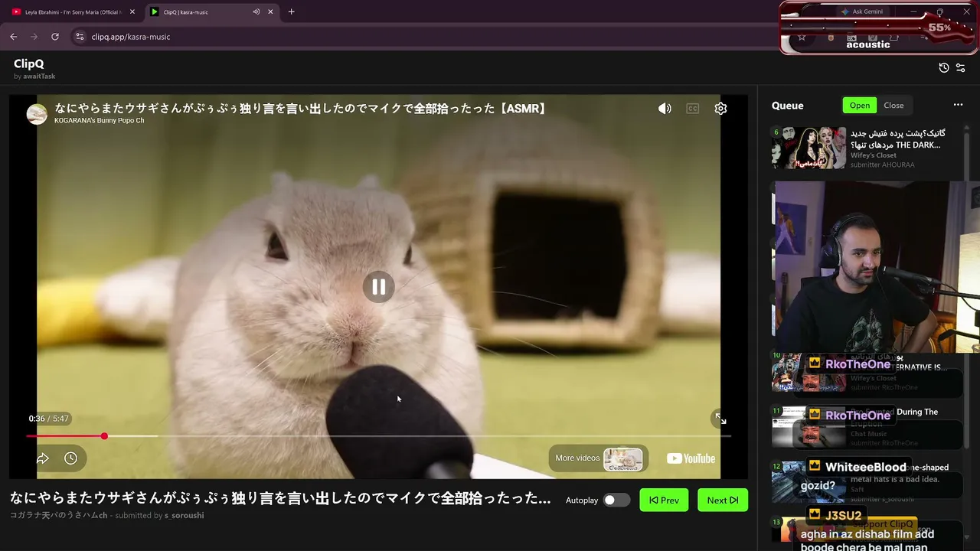The height and width of the screenshot is (551, 980).
Task: Open ClipQ history clock icon
Action: pyautogui.click(x=944, y=68)
